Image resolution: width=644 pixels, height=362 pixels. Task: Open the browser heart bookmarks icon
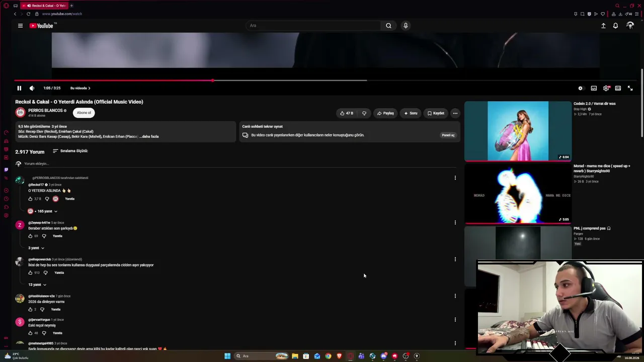click(603, 14)
